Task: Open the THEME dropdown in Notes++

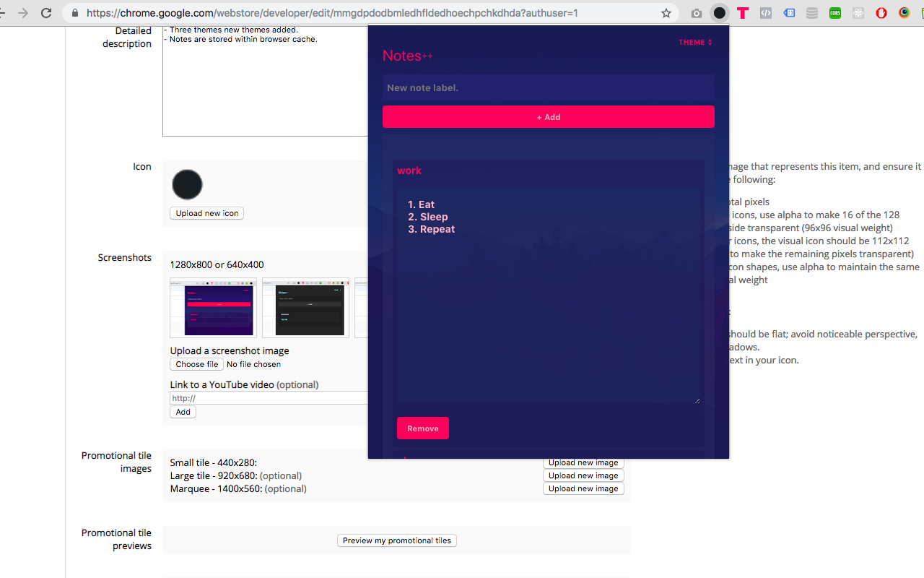Action: click(x=695, y=43)
